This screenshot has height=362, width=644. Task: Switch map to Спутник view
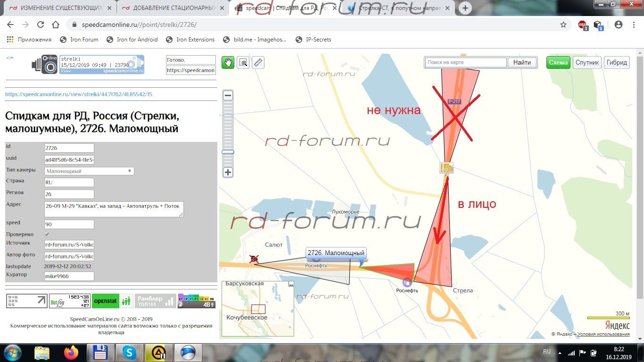click(x=587, y=63)
